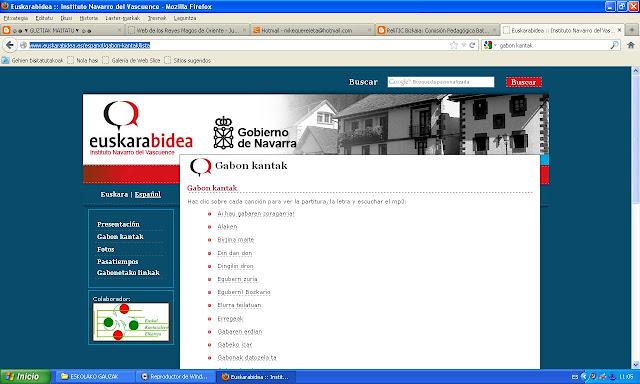Bookmark this page with the star icon
Viewport: 640px width, 384px height.
tap(454, 45)
